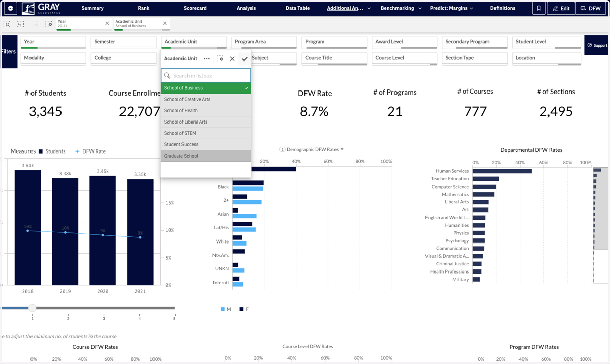The width and height of the screenshot is (610, 364).
Task: Open the three-dot navigation menu icon
Action: tap(11, 8)
